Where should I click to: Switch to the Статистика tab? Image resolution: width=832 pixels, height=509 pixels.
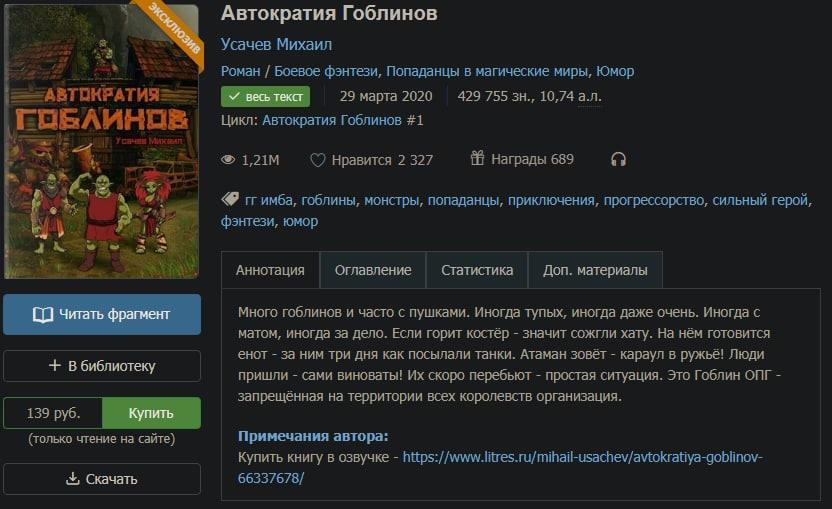(477, 270)
